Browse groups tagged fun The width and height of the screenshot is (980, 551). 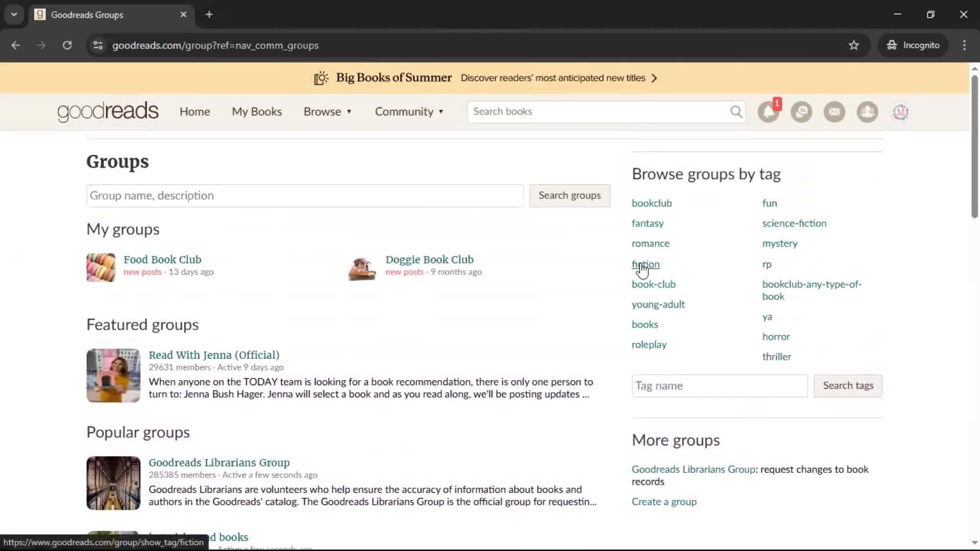pyautogui.click(x=770, y=204)
